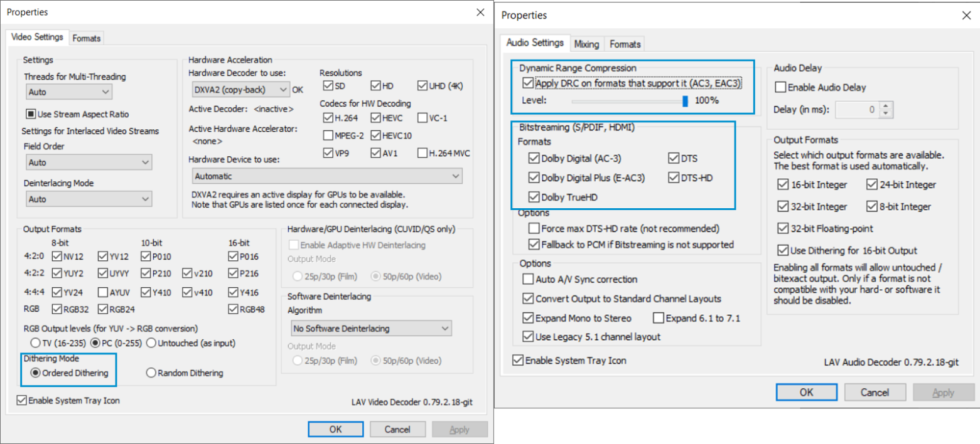The height and width of the screenshot is (444, 980).
Task: Select TV (16-235) RGB output level
Action: 36,343
